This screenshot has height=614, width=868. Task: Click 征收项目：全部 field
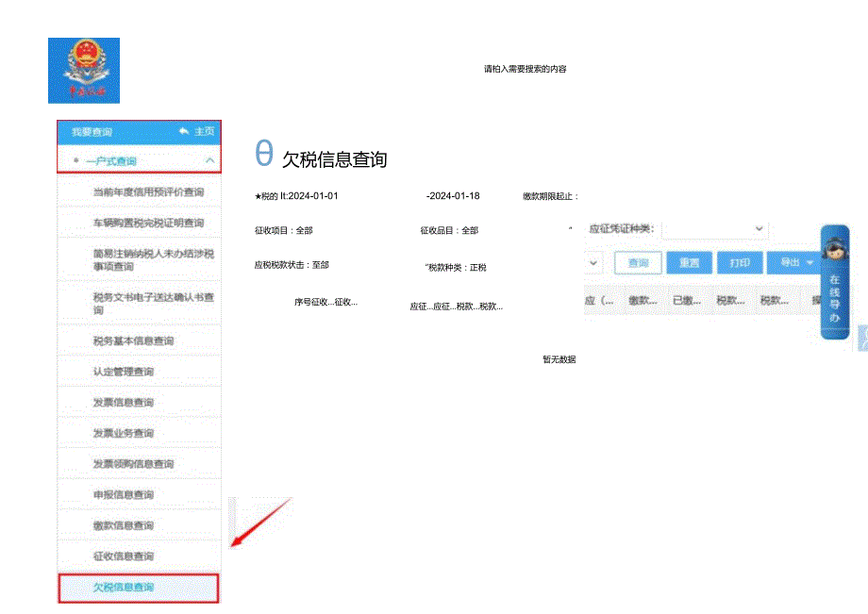point(283,230)
